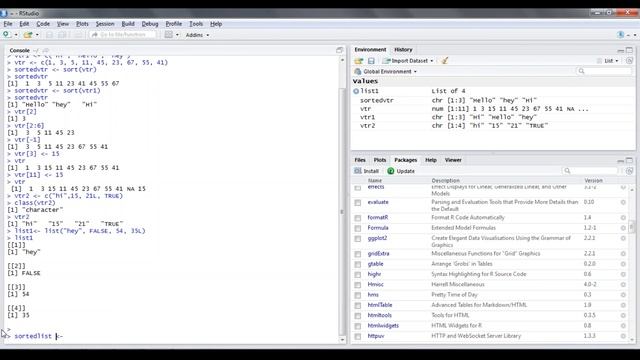Remove the ggplot2 package via its x icon
640x360 pixels.
623,238
